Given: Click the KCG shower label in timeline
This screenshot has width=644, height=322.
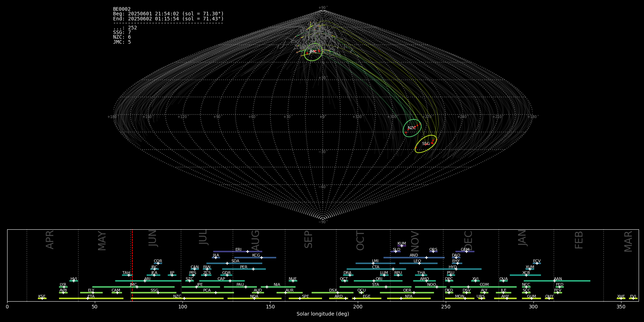Looking at the screenshot, I should 256,255.
